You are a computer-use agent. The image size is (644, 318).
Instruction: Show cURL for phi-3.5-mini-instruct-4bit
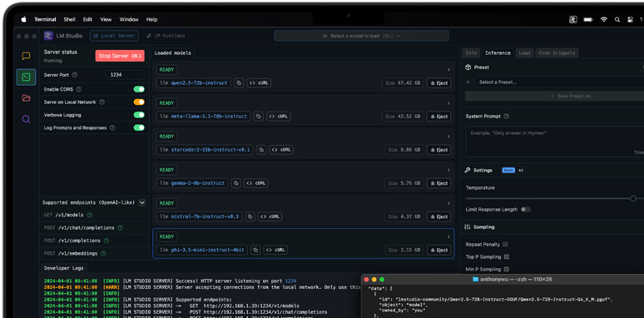[275, 250]
